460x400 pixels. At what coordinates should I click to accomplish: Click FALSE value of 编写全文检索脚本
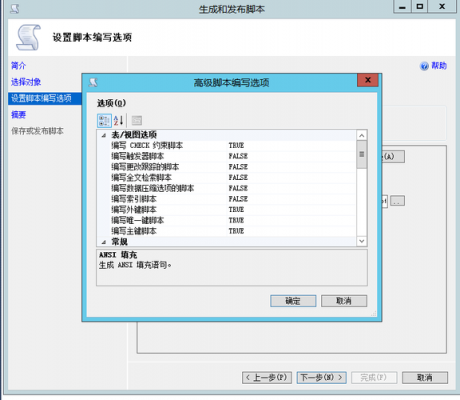[238, 177]
